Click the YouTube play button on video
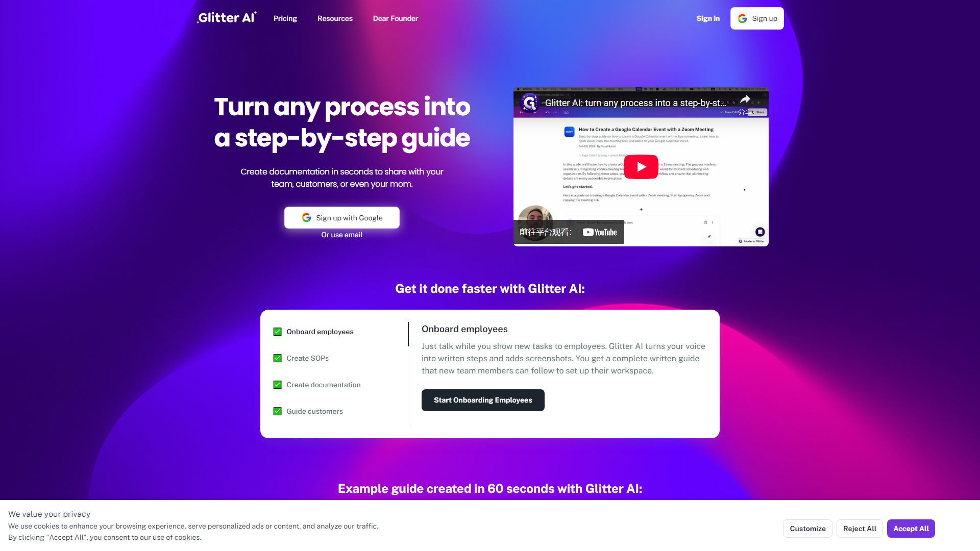This screenshot has width=980, height=551. click(x=640, y=167)
